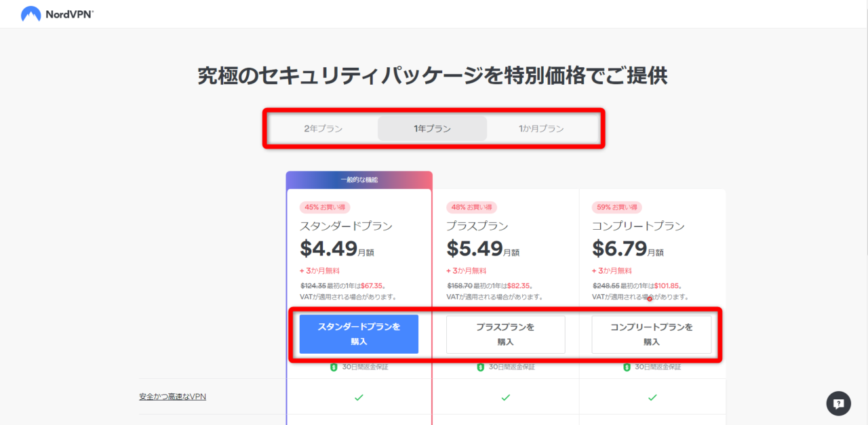Click the 一般的な機能 banner above the Standard plan
The width and height of the screenshot is (868, 425).
[x=359, y=180]
